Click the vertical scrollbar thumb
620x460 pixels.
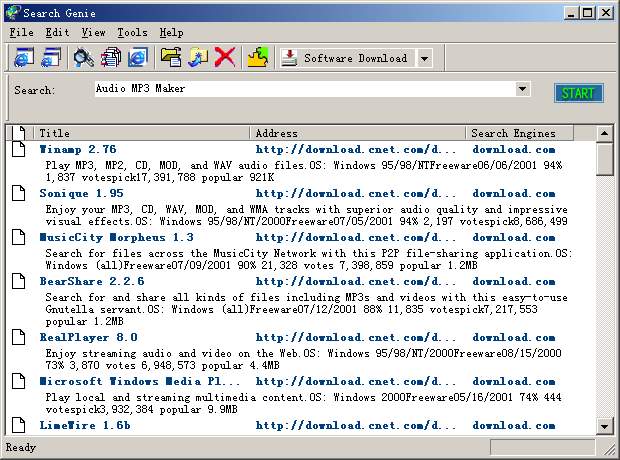pos(604,159)
